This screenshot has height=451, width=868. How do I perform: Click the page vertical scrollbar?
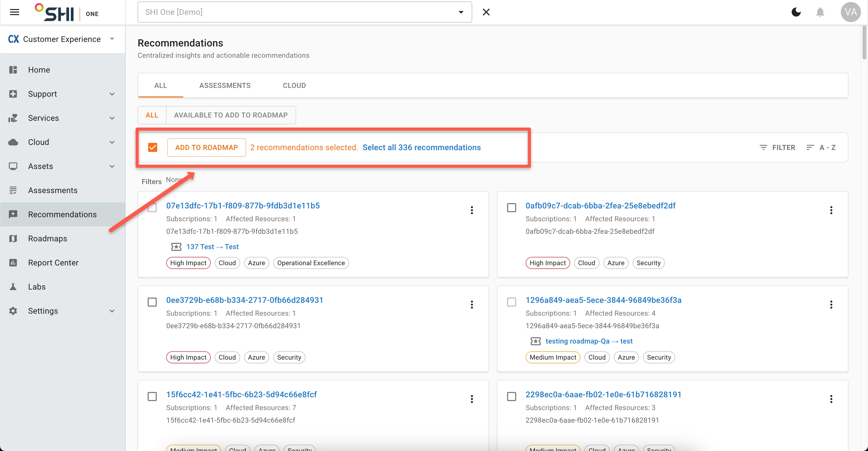(x=864, y=42)
